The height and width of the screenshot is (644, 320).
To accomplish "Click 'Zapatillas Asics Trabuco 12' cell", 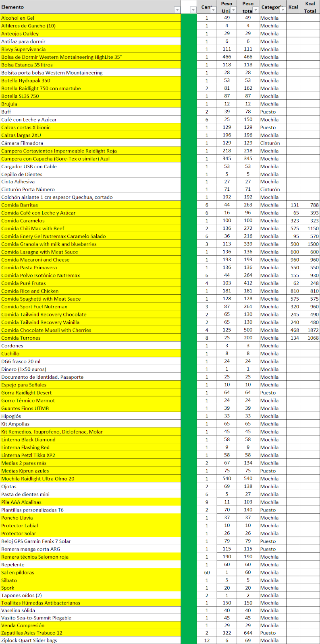I will [90, 633].
